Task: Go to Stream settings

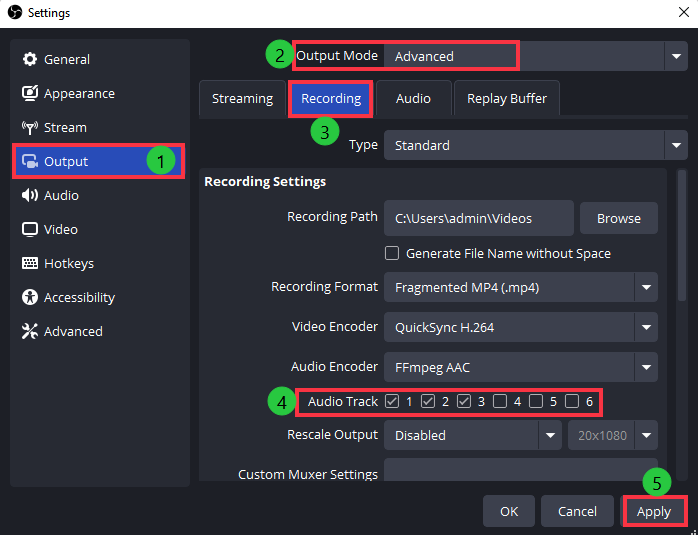Action: click(x=99, y=128)
